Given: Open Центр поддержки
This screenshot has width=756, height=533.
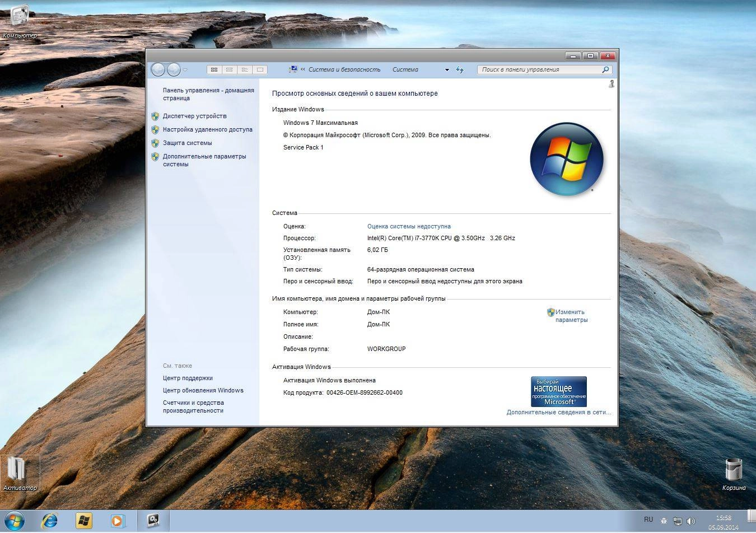Looking at the screenshot, I should coord(188,378).
